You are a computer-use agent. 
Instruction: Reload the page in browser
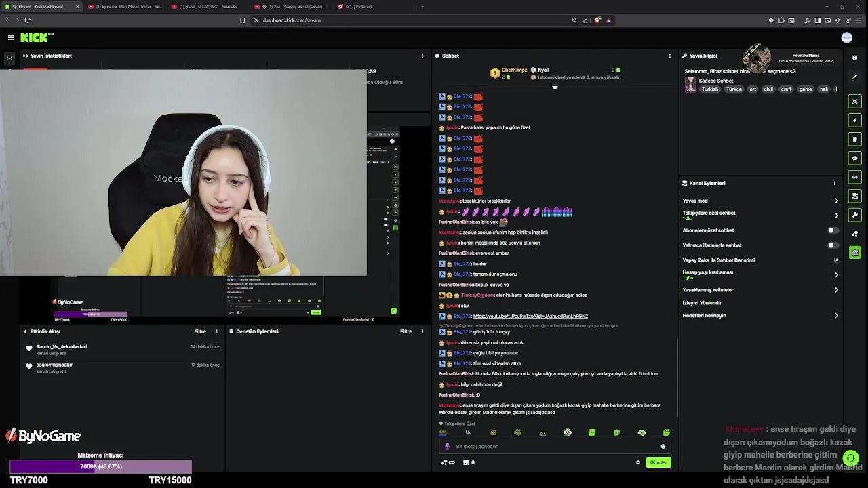(28, 20)
